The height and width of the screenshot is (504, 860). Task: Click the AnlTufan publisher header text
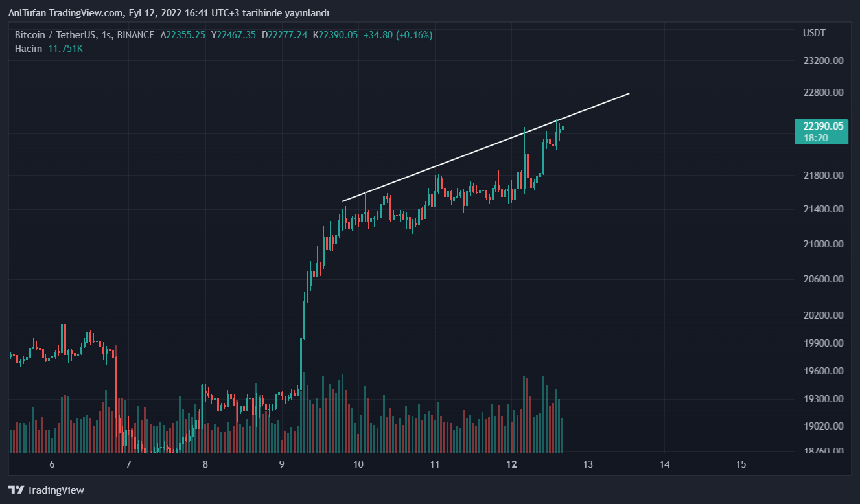pos(168,13)
